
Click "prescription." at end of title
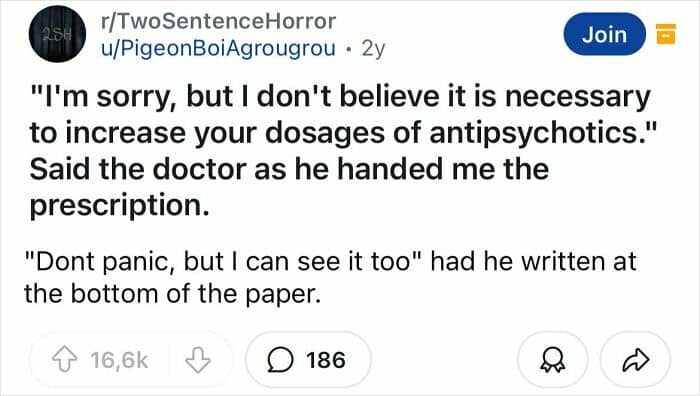[x=119, y=205]
